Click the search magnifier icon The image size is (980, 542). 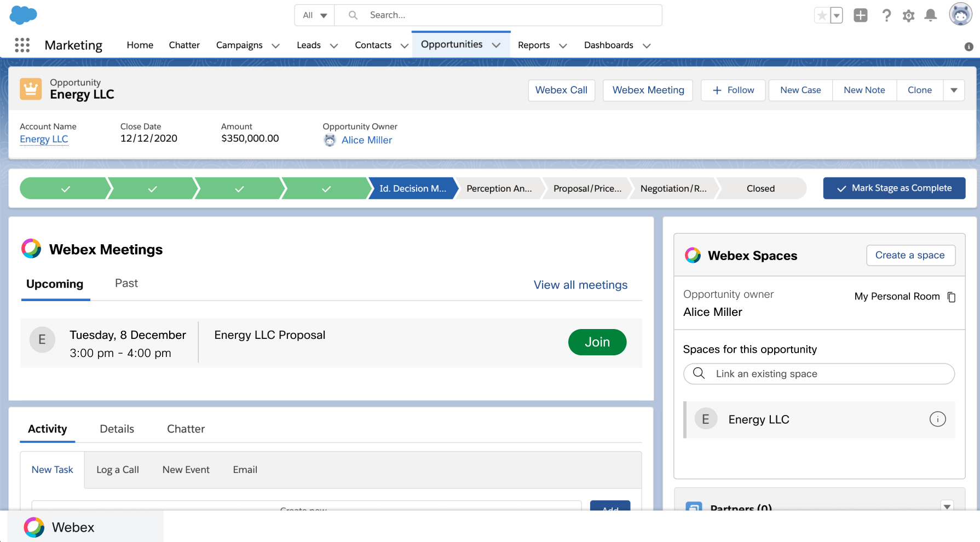(x=354, y=15)
